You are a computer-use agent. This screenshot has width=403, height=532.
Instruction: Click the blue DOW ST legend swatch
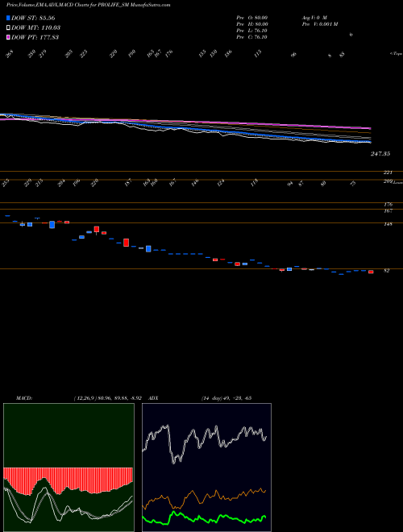point(8,18)
